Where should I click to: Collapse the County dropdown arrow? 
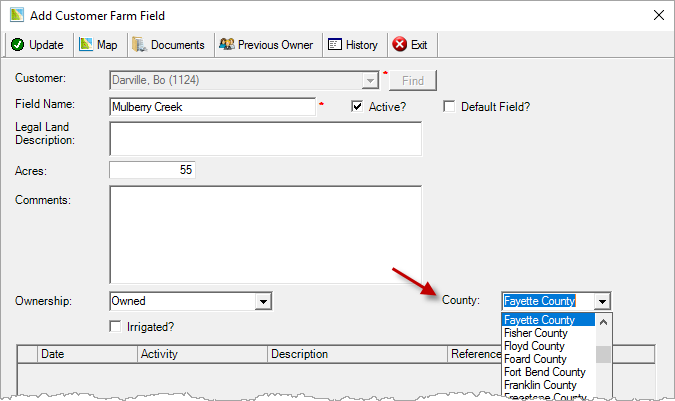602,301
